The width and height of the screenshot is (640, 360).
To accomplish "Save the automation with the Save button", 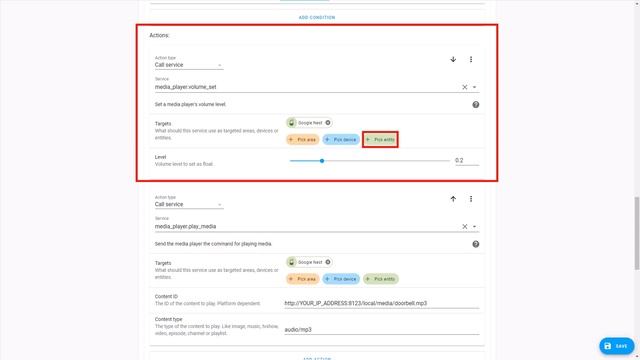I will coord(617,346).
